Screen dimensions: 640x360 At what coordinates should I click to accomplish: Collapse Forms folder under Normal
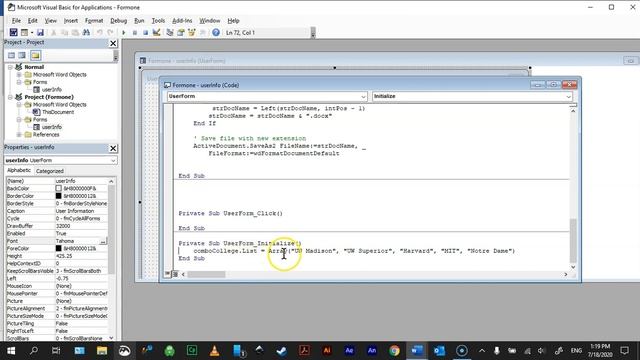[19, 82]
